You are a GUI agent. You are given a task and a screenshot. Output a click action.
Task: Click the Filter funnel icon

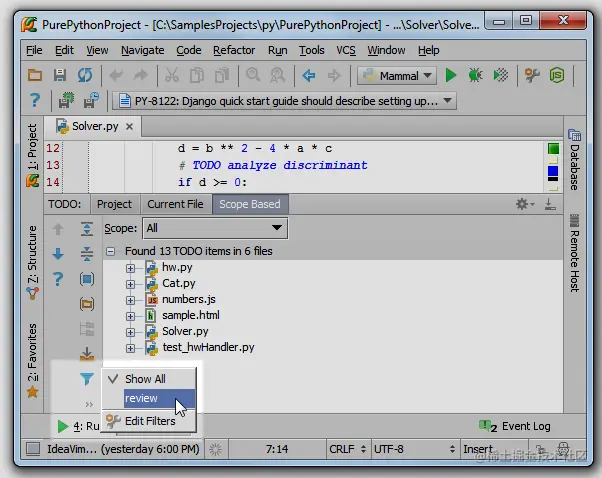[87, 379]
